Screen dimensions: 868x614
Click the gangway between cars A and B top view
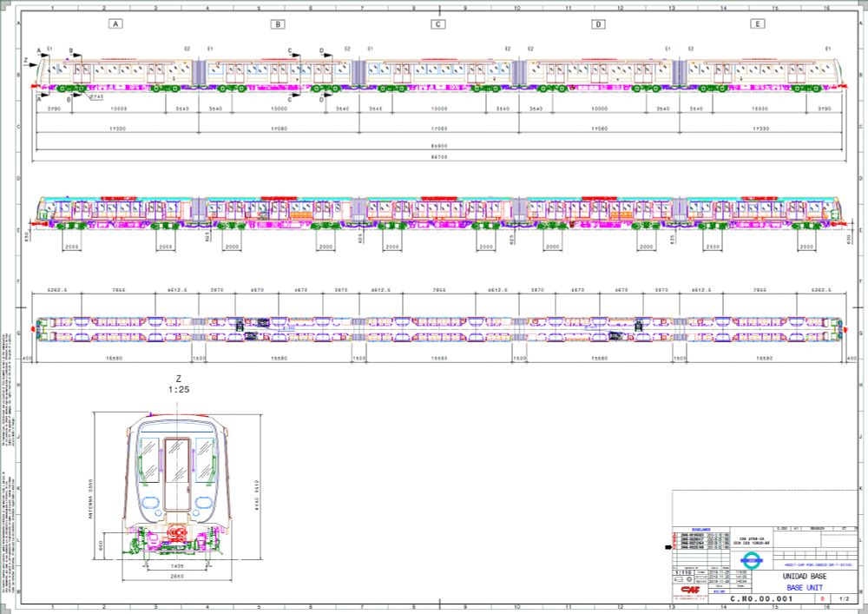[199, 73]
